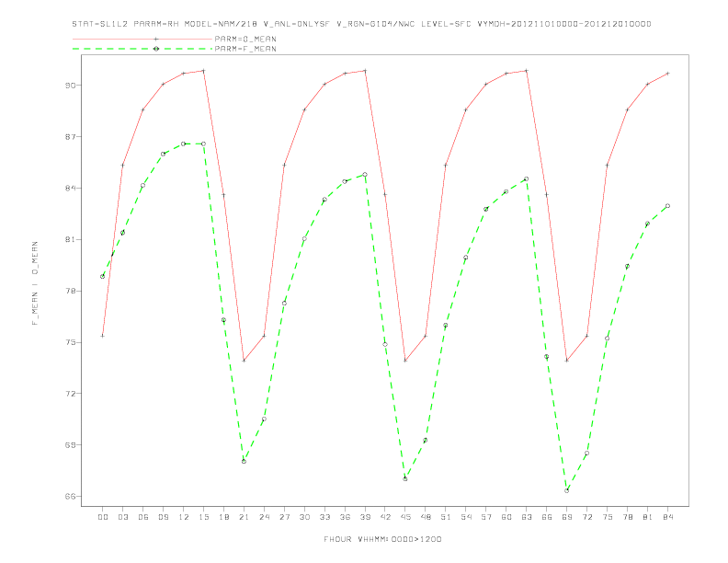Click the red O_MEAN data point at hour 15
Viewport: 728px width, 563px height.
coord(203,71)
